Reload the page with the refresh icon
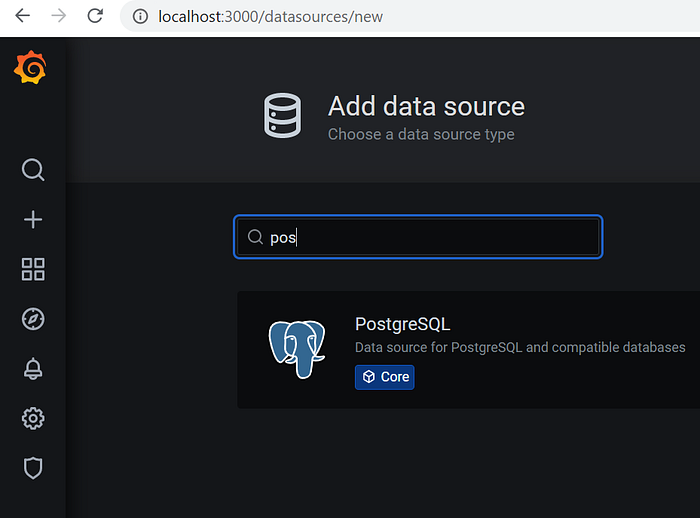Image resolution: width=700 pixels, height=518 pixels. pyautogui.click(x=95, y=16)
